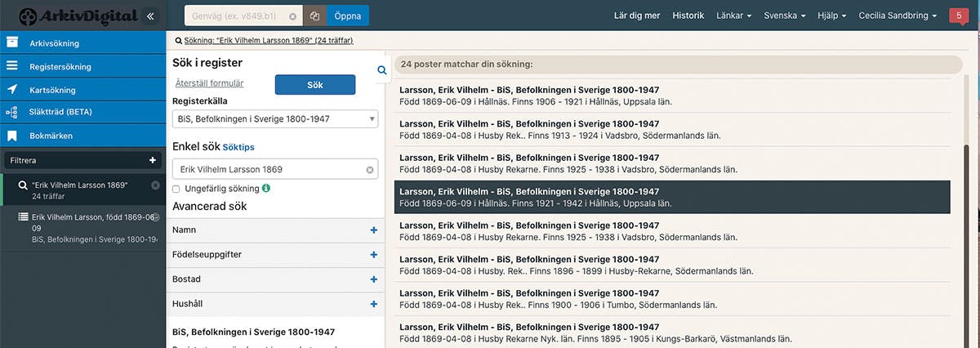980x348 pixels.
Task: Expand the Namn advanced search section
Action: (374, 230)
